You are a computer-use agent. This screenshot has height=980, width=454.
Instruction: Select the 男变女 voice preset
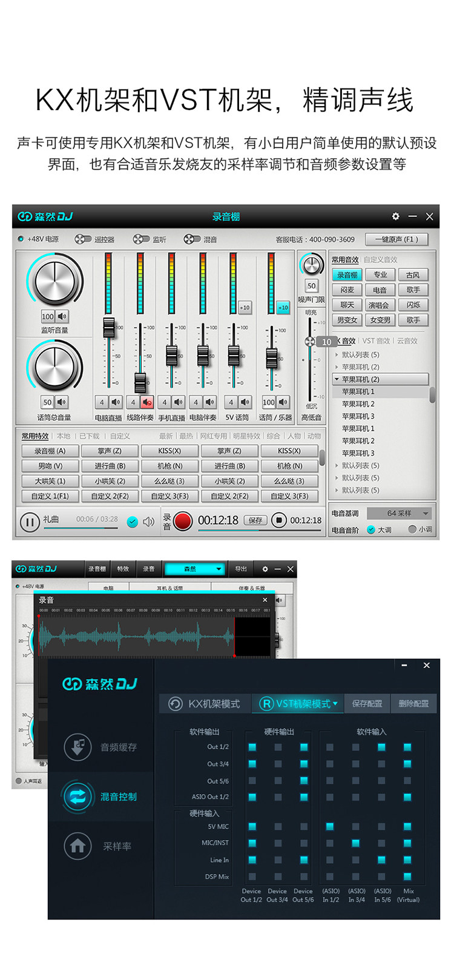coord(347,320)
